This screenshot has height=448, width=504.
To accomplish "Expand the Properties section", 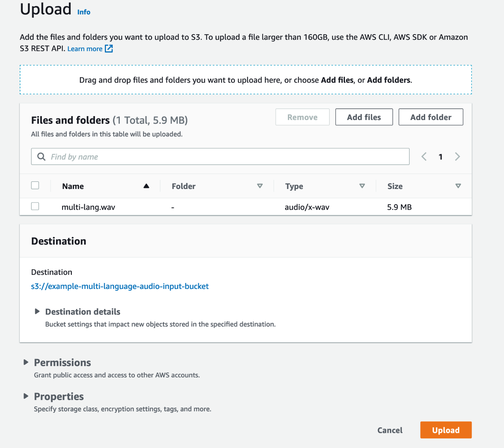I will click(26, 396).
